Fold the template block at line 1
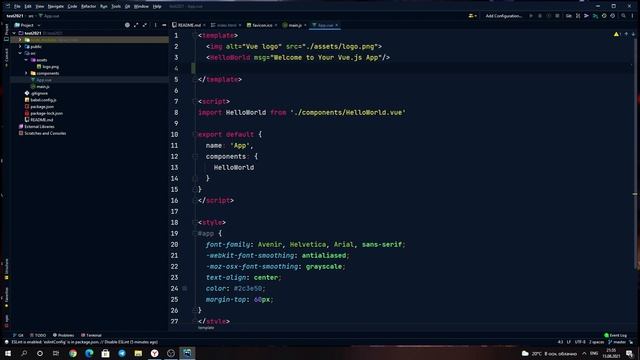This screenshot has width=640, height=360. 195,36
